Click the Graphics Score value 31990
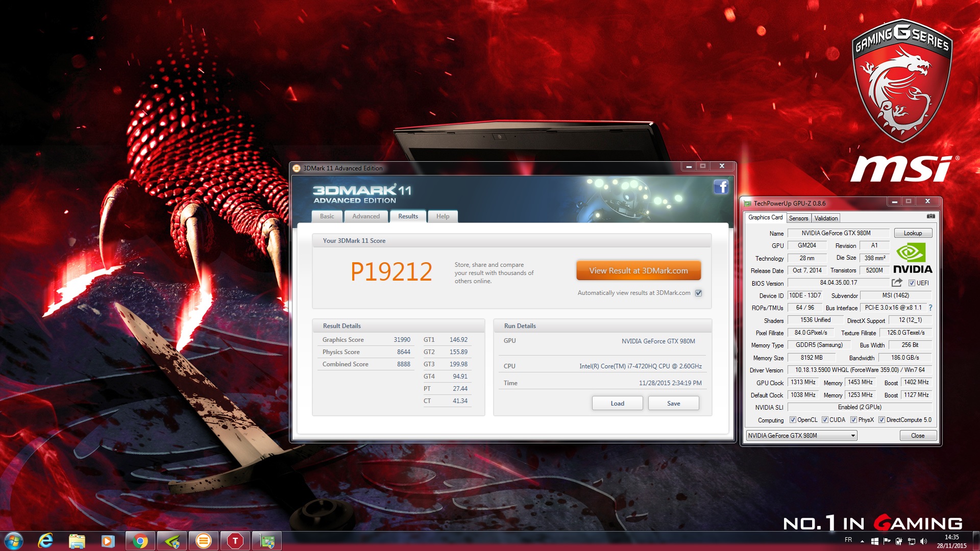Image resolution: width=980 pixels, height=551 pixels. pos(402,340)
